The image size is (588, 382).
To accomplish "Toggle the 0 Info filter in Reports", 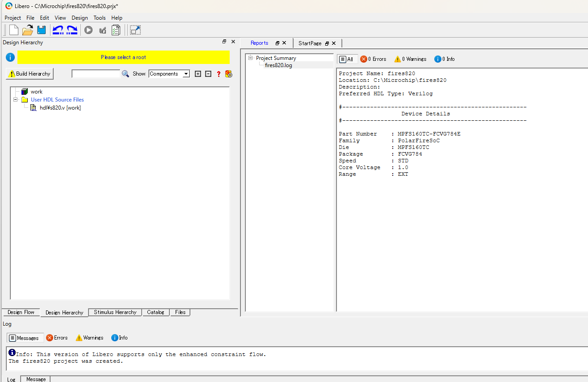I will [x=445, y=59].
